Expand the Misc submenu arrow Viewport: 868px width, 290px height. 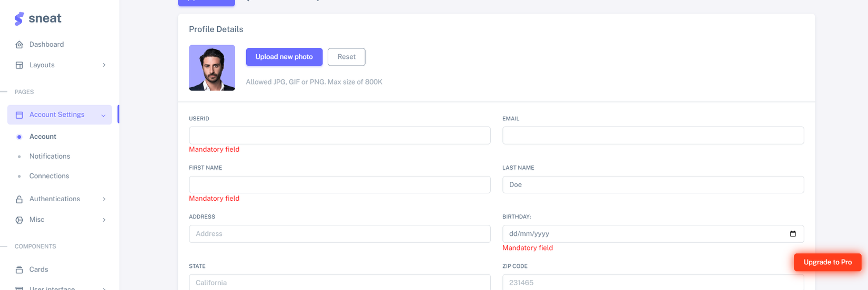tap(104, 220)
